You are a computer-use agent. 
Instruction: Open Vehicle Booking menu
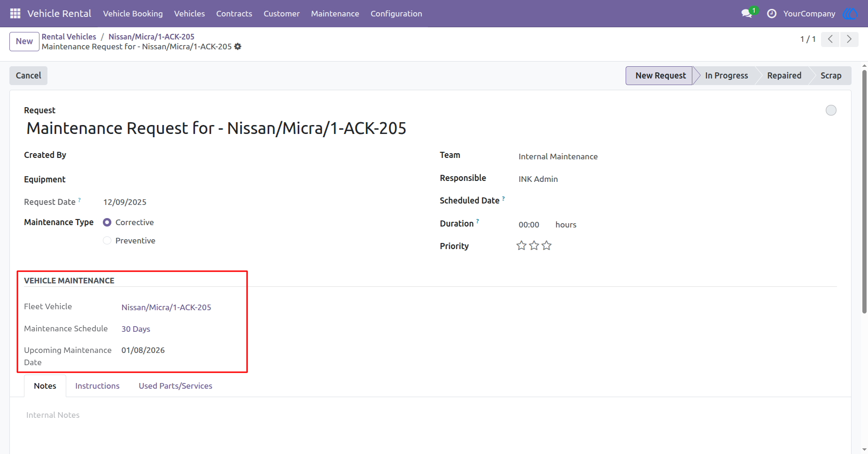pos(133,14)
